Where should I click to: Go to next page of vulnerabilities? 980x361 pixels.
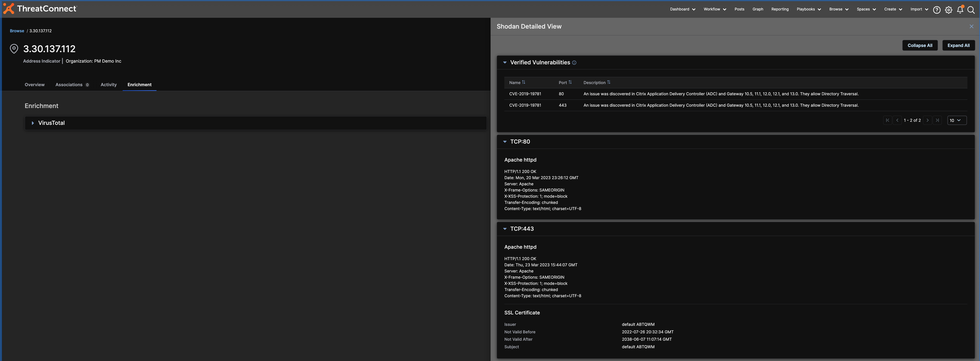tap(928, 120)
